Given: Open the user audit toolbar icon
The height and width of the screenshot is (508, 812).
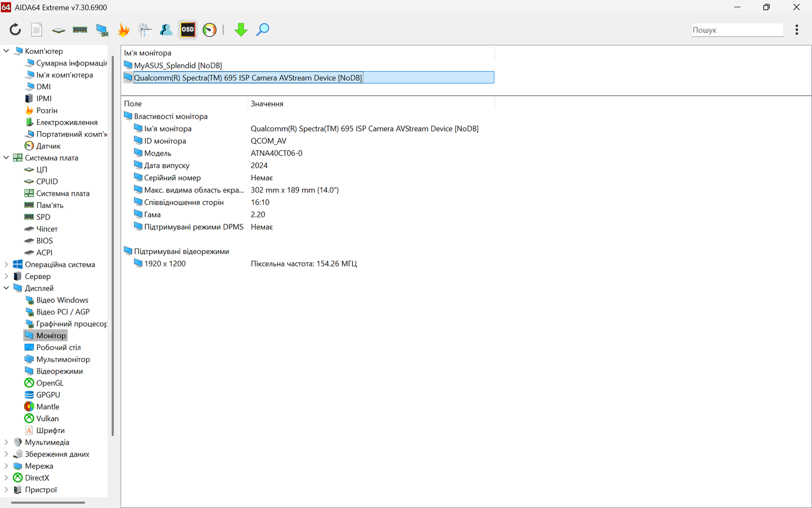Looking at the screenshot, I should [x=166, y=30].
